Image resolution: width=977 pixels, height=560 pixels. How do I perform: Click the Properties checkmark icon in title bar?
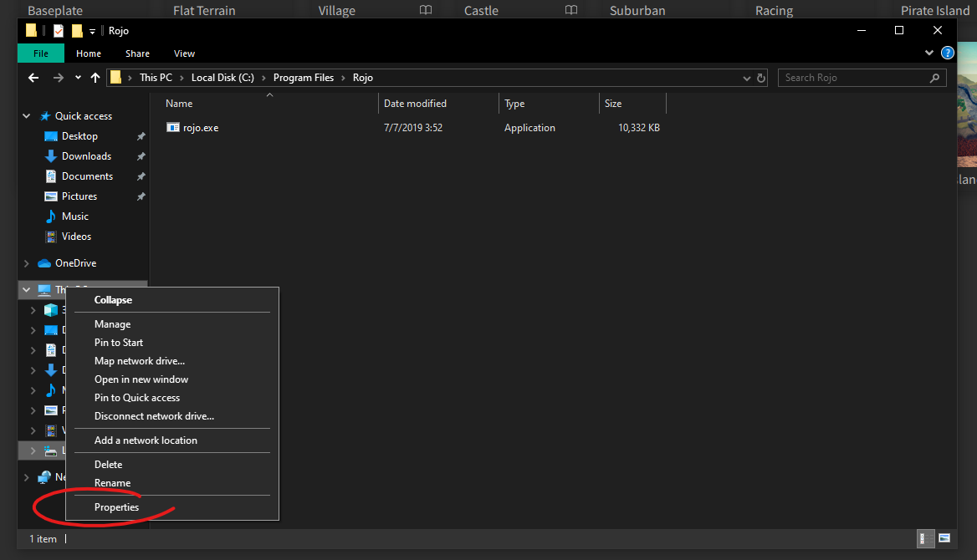click(58, 31)
